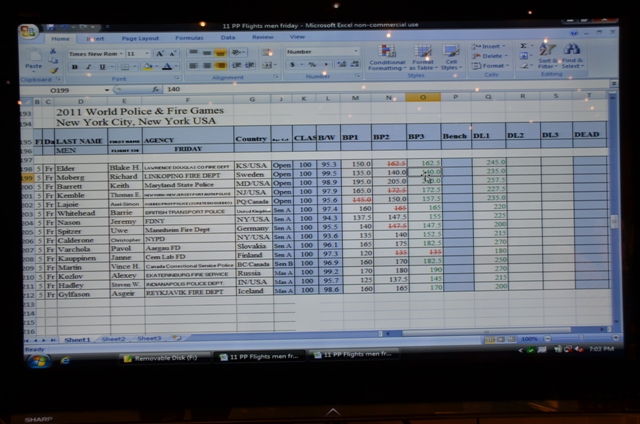Toggle Italic formatting
Screen dimensions: 640x424
click(x=89, y=67)
